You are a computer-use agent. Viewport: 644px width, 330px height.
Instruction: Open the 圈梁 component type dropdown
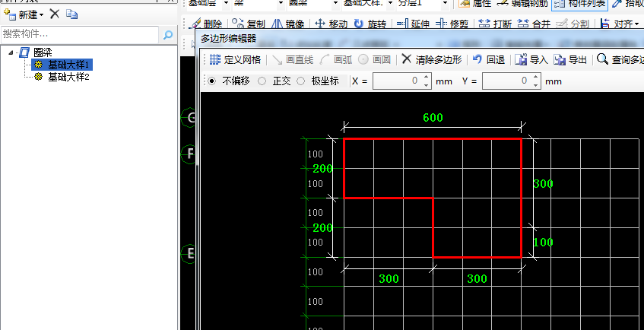click(x=335, y=3)
